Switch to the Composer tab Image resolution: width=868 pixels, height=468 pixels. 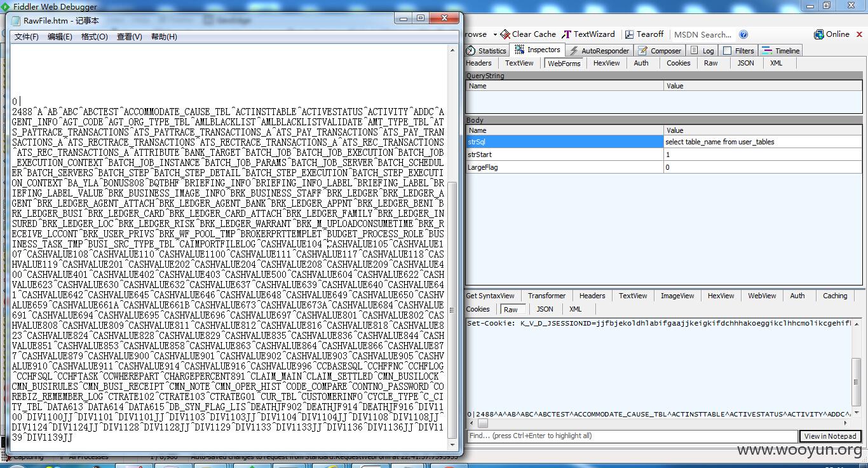[660, 51]
